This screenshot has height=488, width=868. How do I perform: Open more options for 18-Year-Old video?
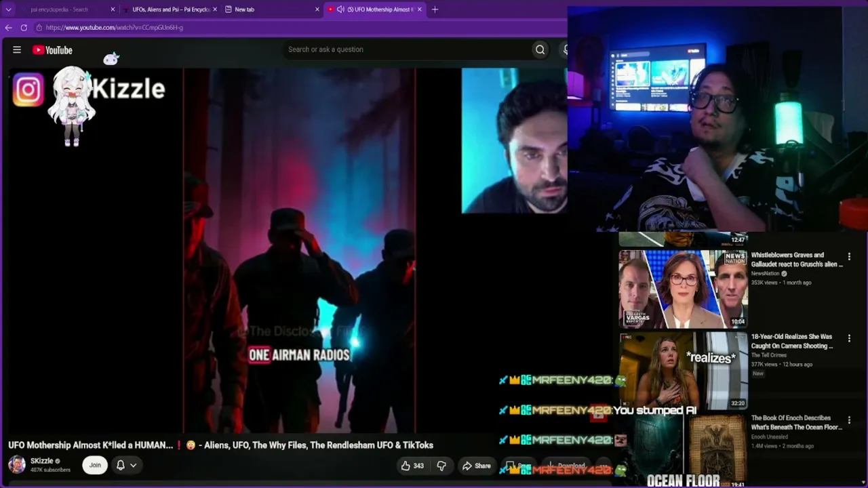(x=849, y=338)
